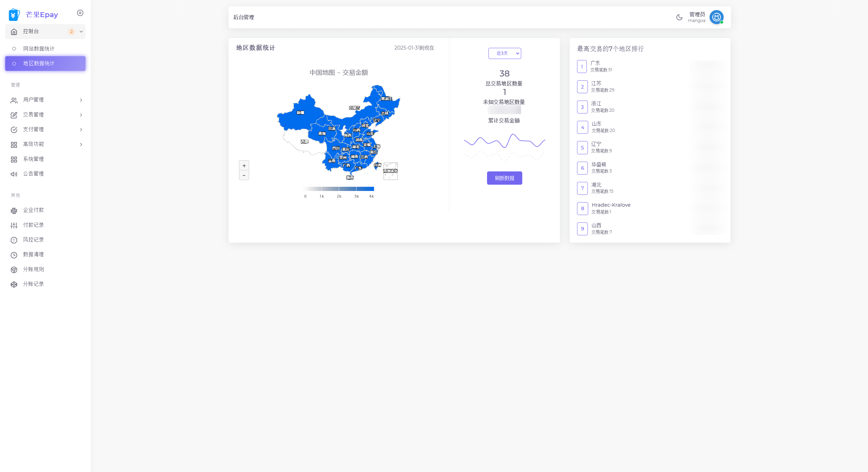
Task: Open 分账记录 menu item
Action: 45,284
